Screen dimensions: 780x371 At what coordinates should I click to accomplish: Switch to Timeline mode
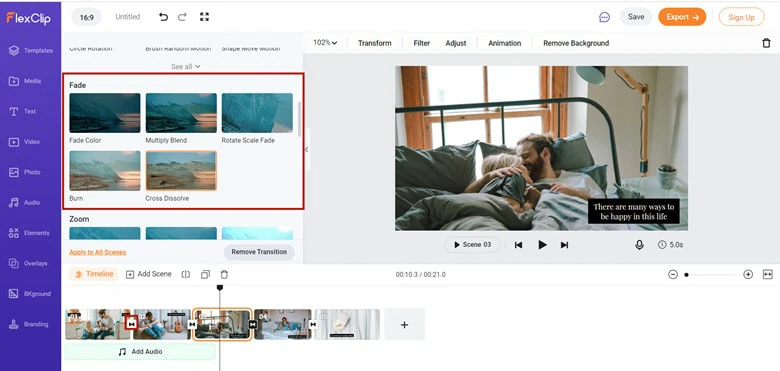coord(94,274)
